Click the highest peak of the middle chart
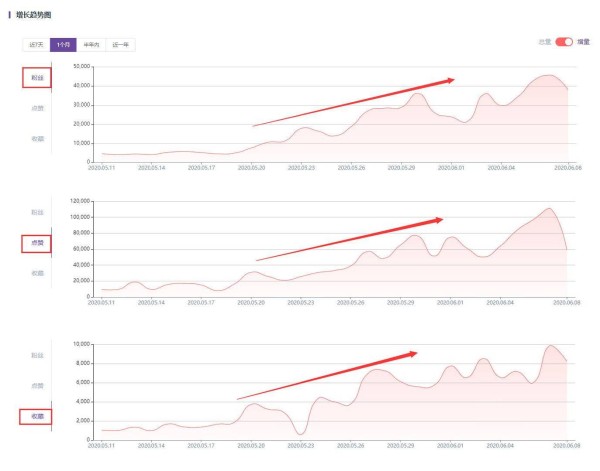Screen dimensions: 600x471 click(549, 209)
